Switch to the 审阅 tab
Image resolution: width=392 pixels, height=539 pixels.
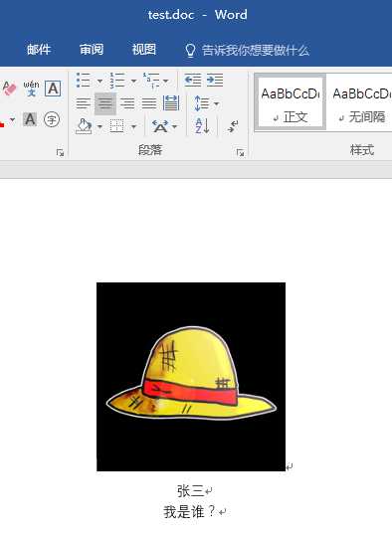point(92,50)
